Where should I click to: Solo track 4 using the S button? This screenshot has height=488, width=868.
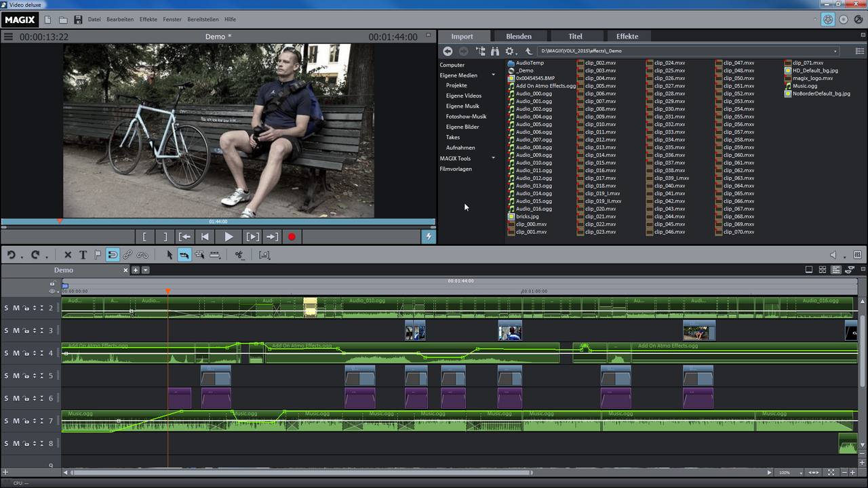[x=7, y=353]
